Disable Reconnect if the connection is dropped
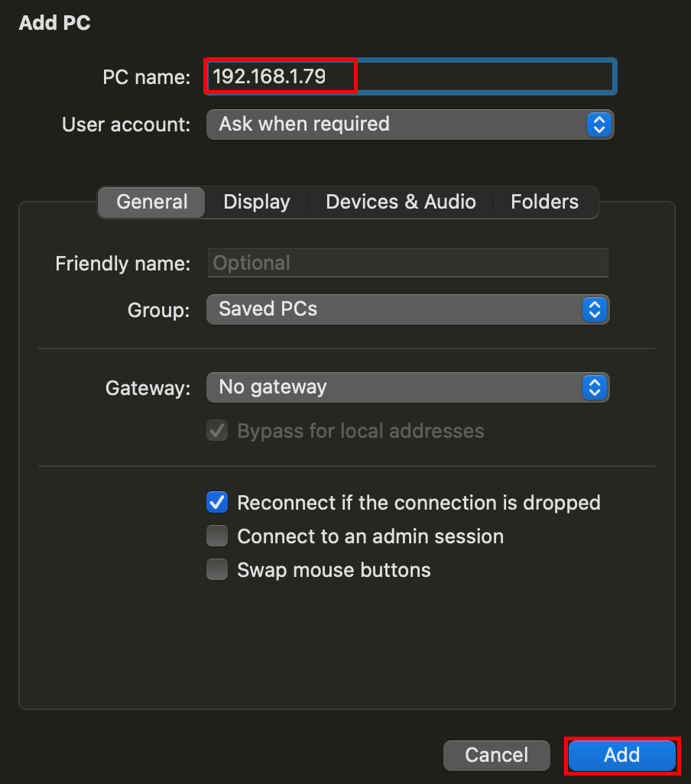Image resolution: width=691 pixels, height=784 pixels. pos(217,502)
